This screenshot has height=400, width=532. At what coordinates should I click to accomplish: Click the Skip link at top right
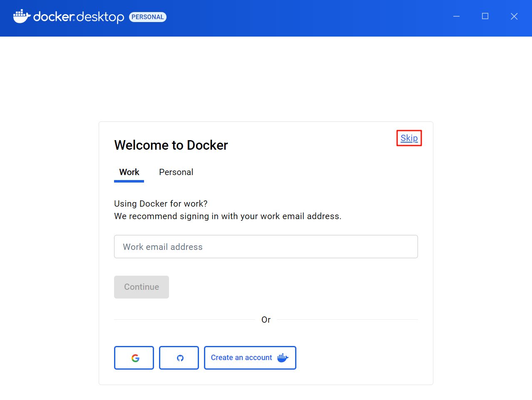pos(408,138)
